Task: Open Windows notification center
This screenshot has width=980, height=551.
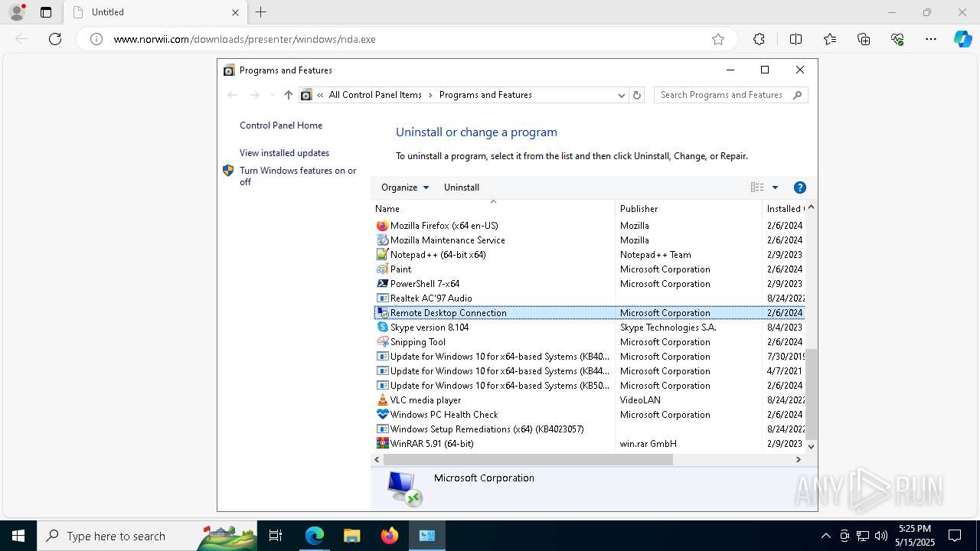Action: pyautogui.click(x=955, y=536)
